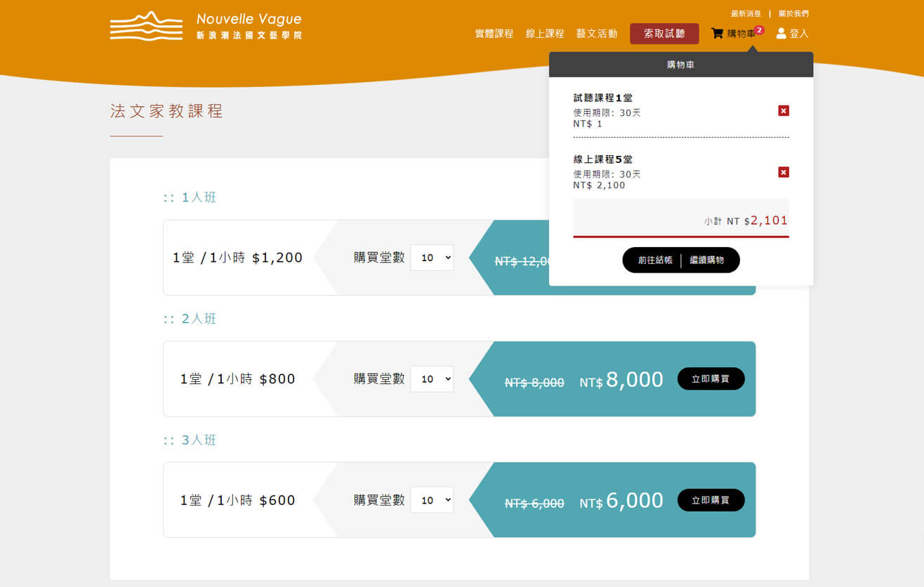Image resolution: width=924 pixels, height=587 pixels.
Task: Click 立即購買 for the 2人班 course
Action: click(711, 379)
